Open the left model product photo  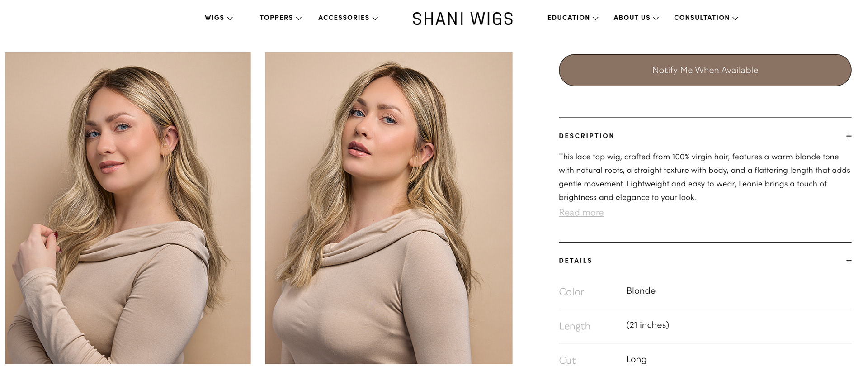click(128, 208)
